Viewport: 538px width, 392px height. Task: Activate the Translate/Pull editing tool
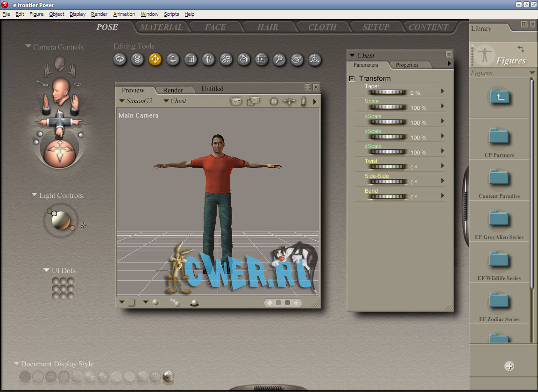[155, 59]
